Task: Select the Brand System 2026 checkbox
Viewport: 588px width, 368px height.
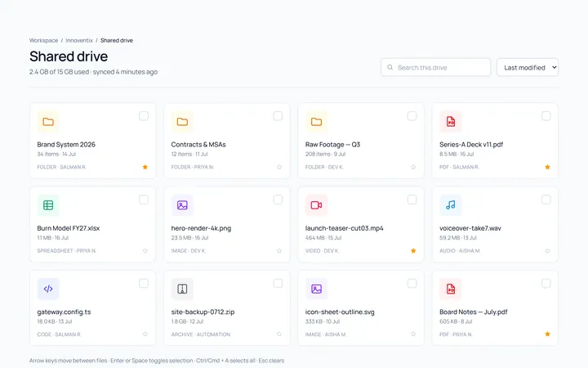Action: pos(144,116)
